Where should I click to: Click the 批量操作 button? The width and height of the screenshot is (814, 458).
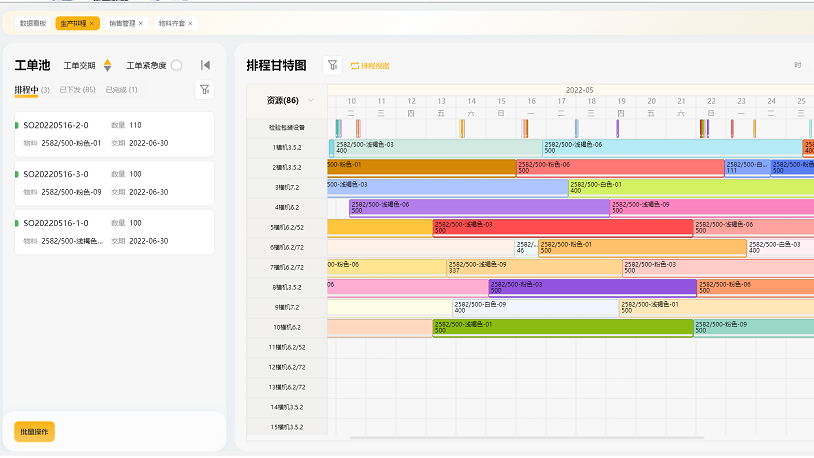point(34,432)
